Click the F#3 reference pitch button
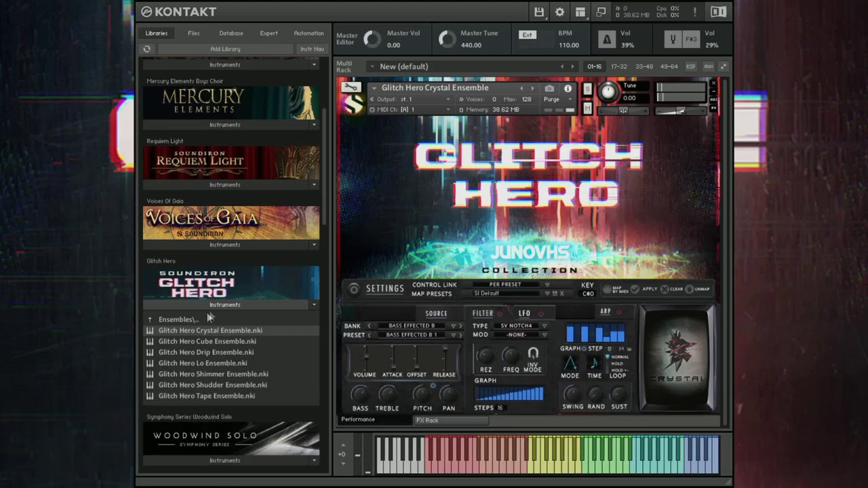The height and width of the screenshot is (488, 868). [691, 39]
